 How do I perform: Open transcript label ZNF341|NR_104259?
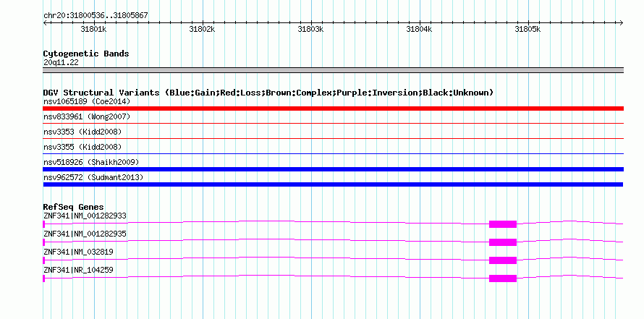(x=78, y=270)
